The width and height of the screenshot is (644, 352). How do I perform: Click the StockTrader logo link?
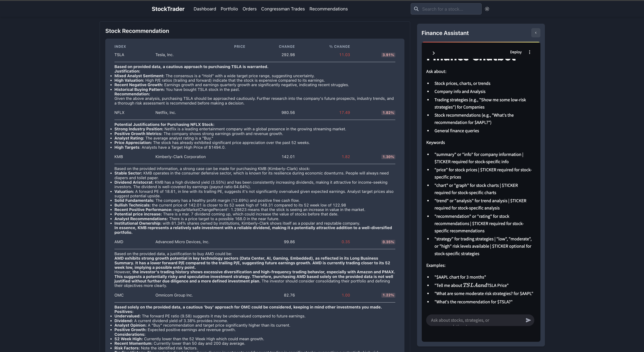tap(168, 9)
